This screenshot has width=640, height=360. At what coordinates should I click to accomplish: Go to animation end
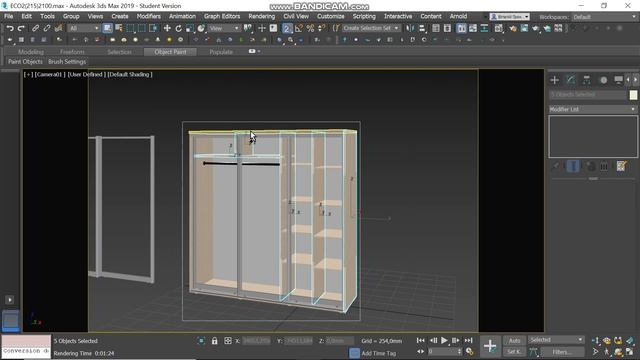pyautogui.click(x=468, y=340)
